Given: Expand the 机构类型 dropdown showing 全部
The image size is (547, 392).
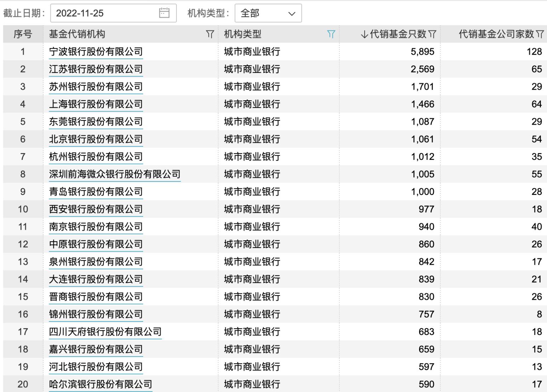Looking at the screenshot, I should (268, 13).
